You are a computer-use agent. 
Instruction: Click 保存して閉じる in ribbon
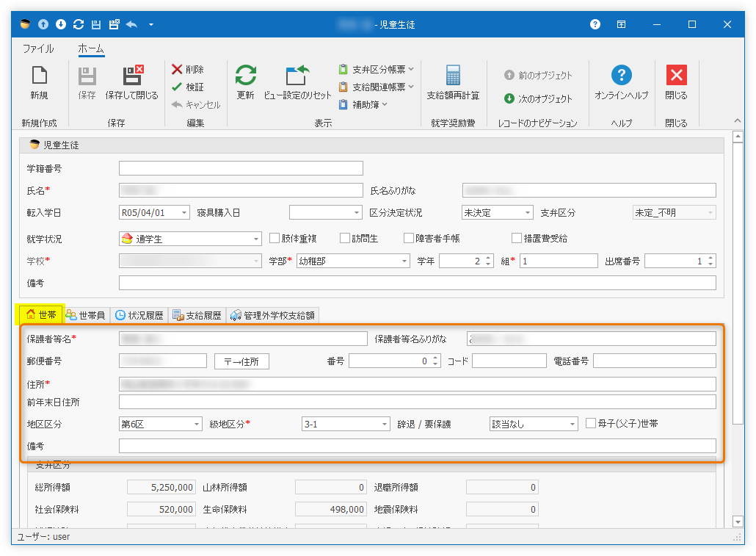click(x=131, y=82)
